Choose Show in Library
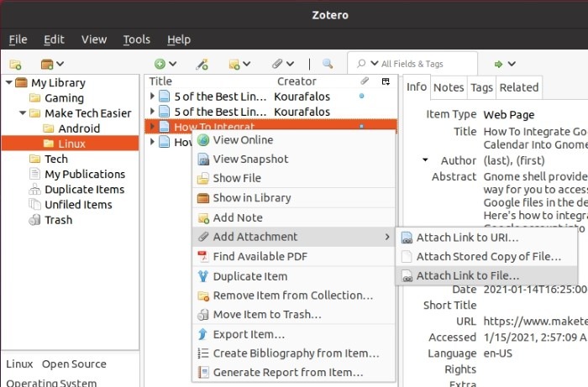 pos(294,198)
